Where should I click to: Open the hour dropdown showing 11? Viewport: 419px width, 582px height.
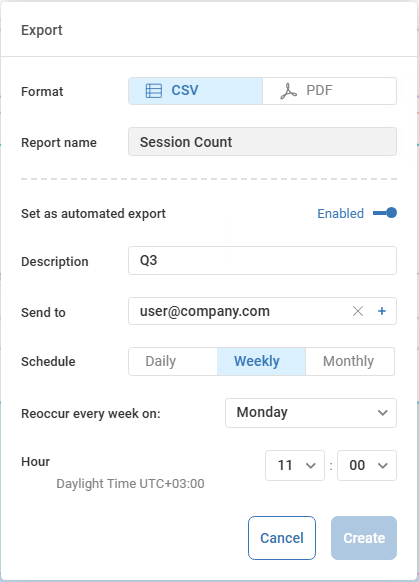(x=295, y=465)
